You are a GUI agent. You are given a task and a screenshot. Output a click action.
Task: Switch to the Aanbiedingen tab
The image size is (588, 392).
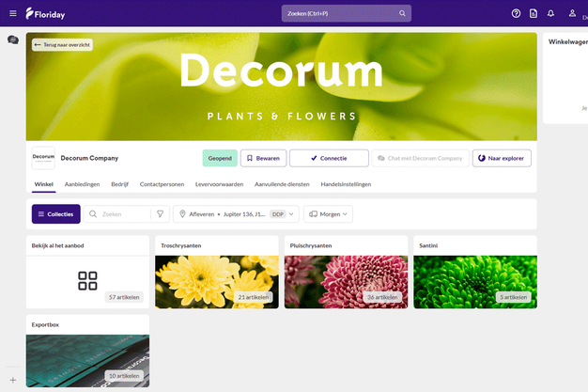point(82,184)
